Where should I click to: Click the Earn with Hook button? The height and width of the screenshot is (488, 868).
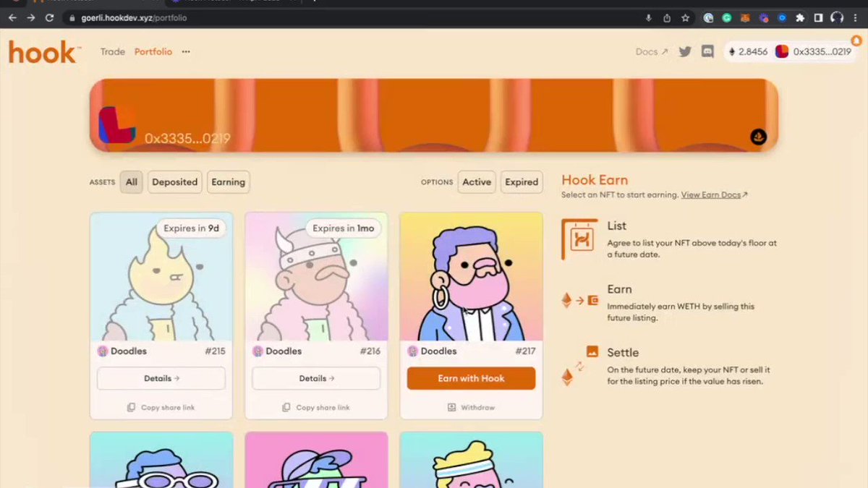pos(471,378)
